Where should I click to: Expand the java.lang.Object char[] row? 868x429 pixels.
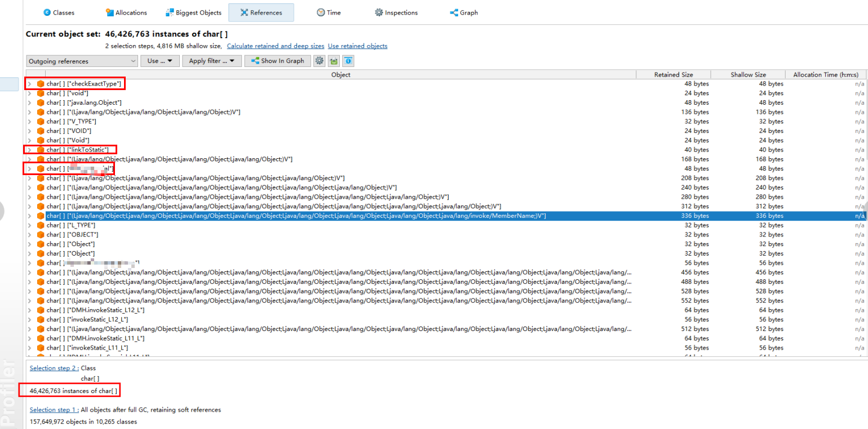(29, 102)
